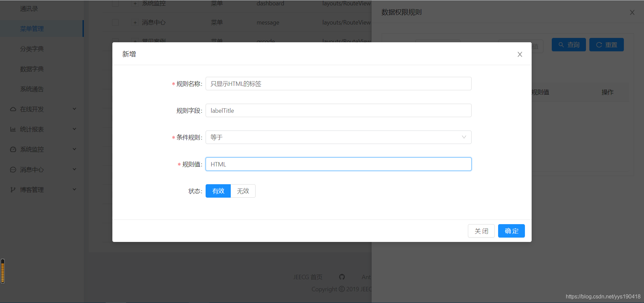The width and height of the screenshot is (644, 303).
Task: Confirm with the 确定 button
Action: coord(511,231)
